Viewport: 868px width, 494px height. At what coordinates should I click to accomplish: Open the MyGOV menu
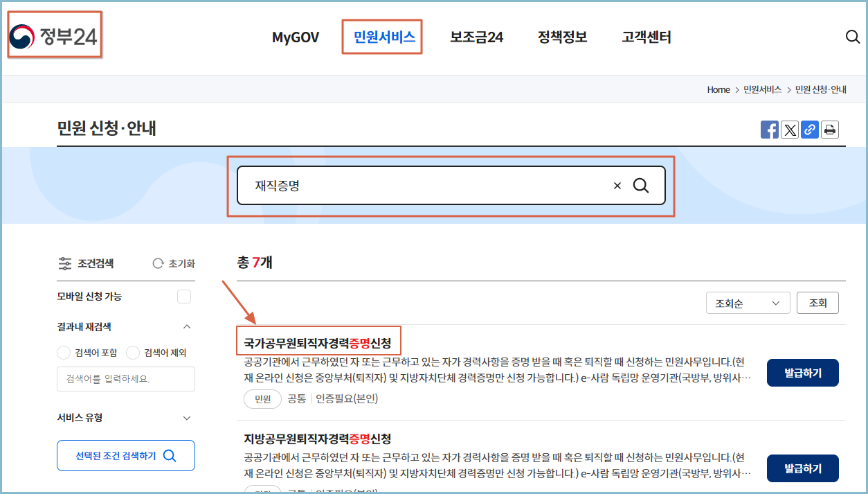click(x=296, y=37)
